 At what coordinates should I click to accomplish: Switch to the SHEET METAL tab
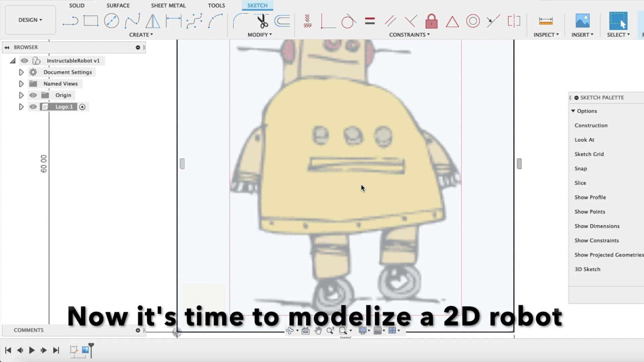[168, 5]
